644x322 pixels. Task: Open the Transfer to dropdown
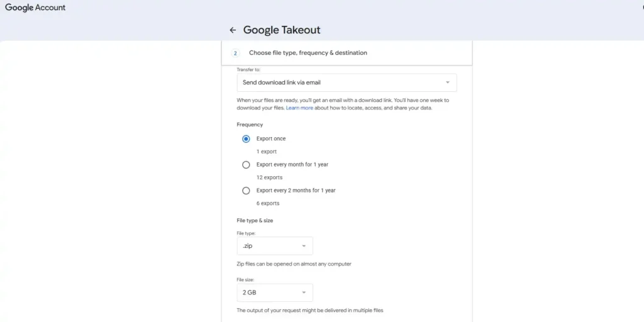pyautogui.click(x=347, y=82)
